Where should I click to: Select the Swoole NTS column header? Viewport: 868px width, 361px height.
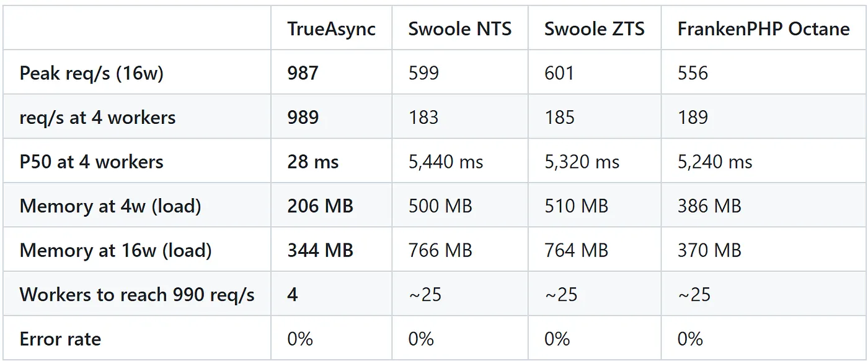[459, 29]
